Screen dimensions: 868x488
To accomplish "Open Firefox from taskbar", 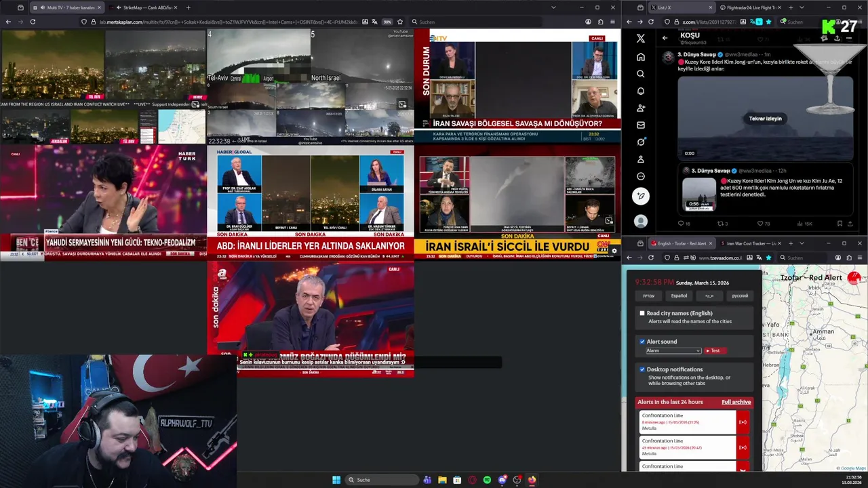I will tap(532, 480).
